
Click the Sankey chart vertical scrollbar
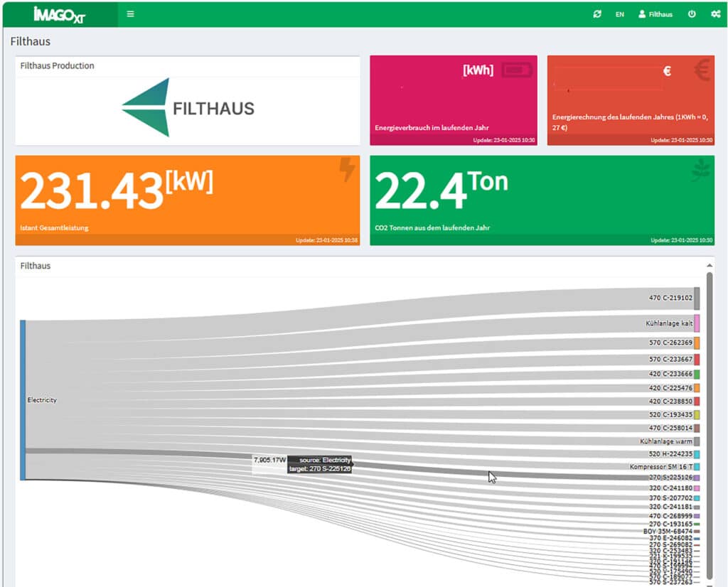click(x=709, y=426)
